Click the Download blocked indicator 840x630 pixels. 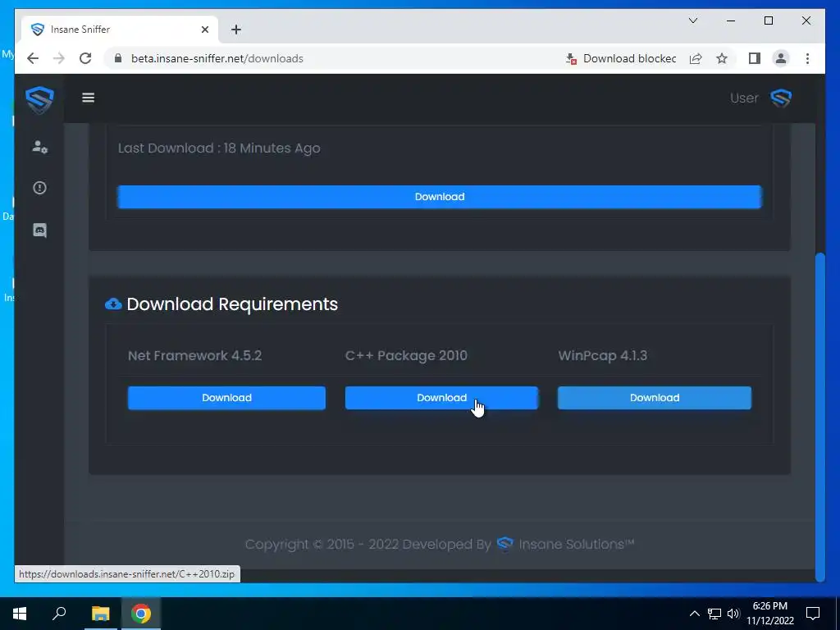click(621, 58)
